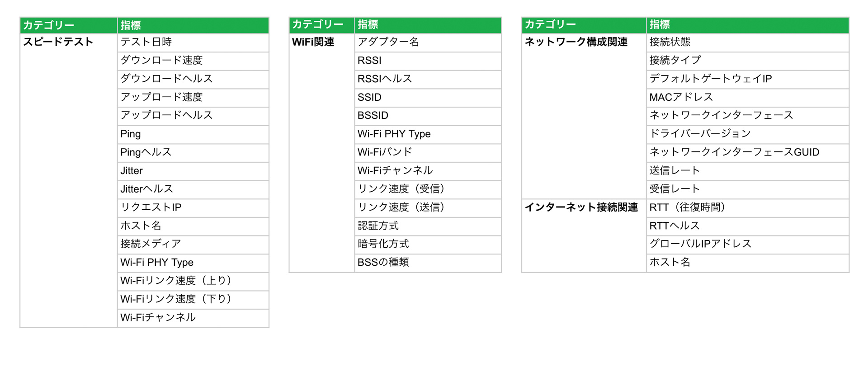Select the ダウンロード速度 cell

(161, 61)
